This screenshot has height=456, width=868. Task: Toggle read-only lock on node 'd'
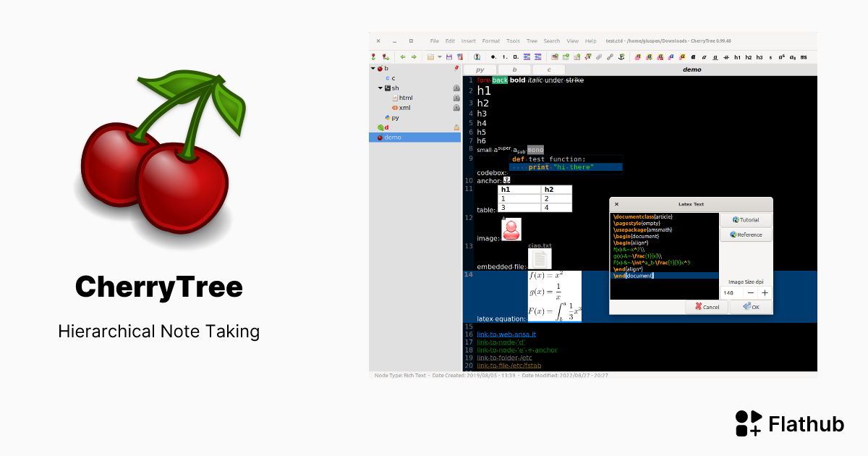[456, 127]
